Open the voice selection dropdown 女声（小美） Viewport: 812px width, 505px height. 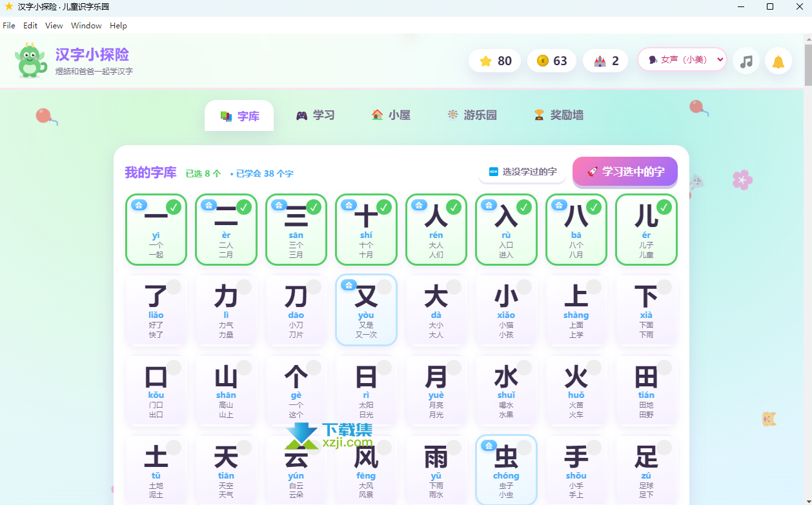pyautogui.click(x=682, y=59)
